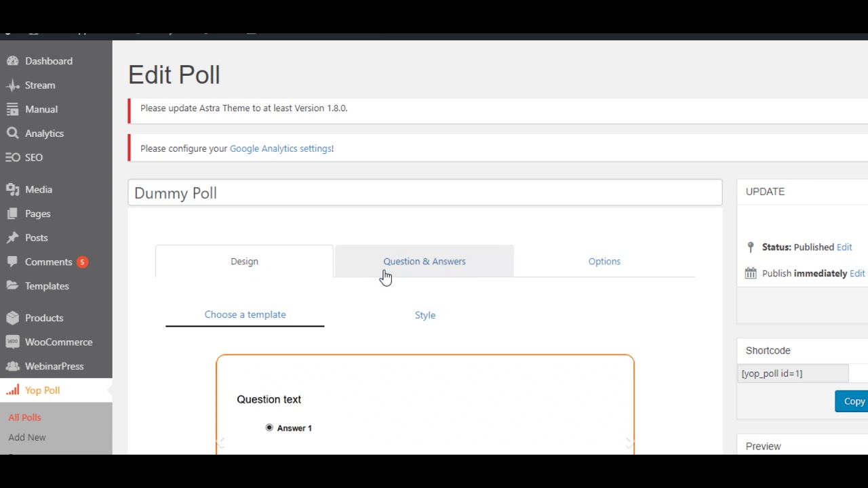
Task: Click the Yop Poll bar chart icon
Action: tap(12, 390)
